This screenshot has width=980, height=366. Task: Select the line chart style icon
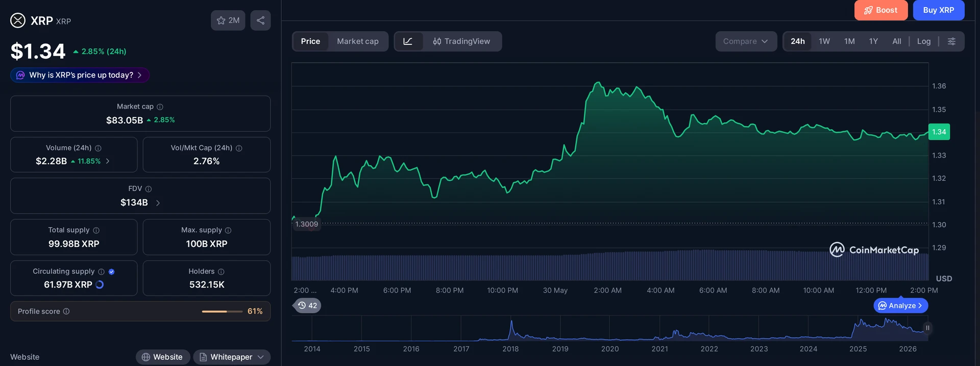pyautogui.click(x=408, y=41)
